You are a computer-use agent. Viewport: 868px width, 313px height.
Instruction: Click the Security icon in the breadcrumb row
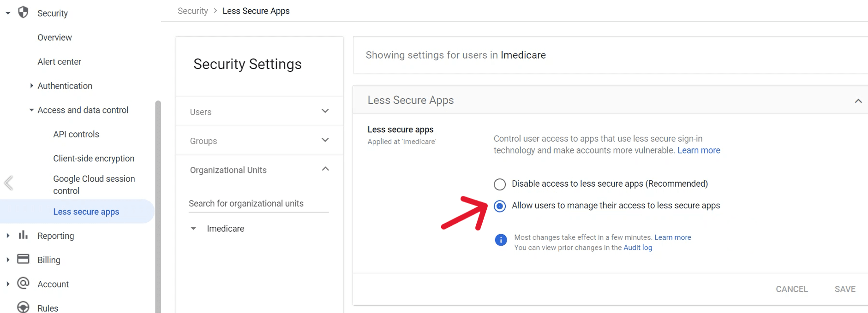192,11
